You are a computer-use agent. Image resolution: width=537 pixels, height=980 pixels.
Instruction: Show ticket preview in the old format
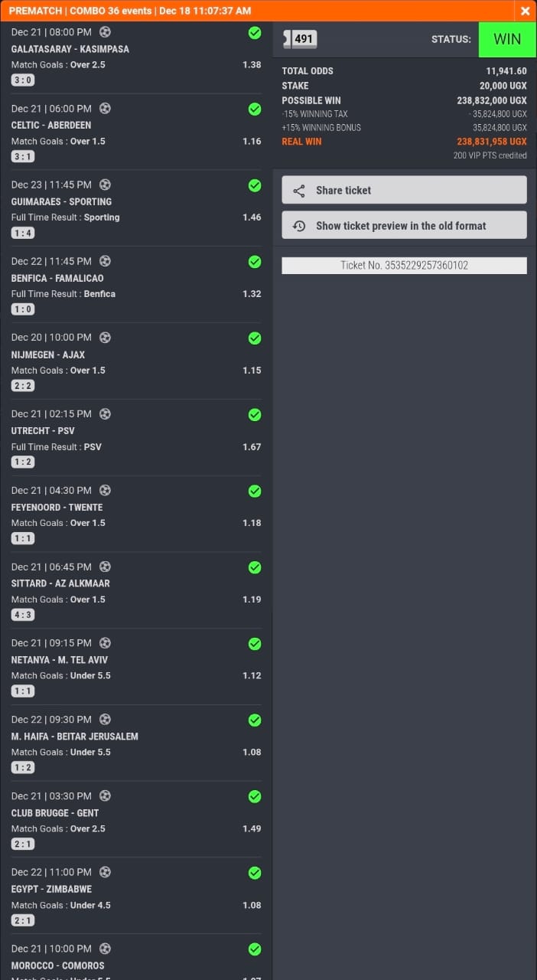[x=404, y=225]
